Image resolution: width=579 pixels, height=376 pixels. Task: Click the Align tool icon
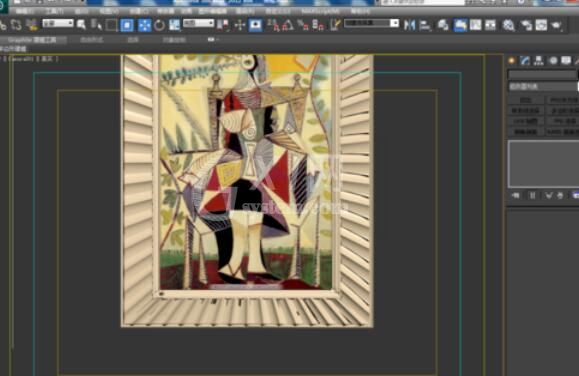coord(425,25)
